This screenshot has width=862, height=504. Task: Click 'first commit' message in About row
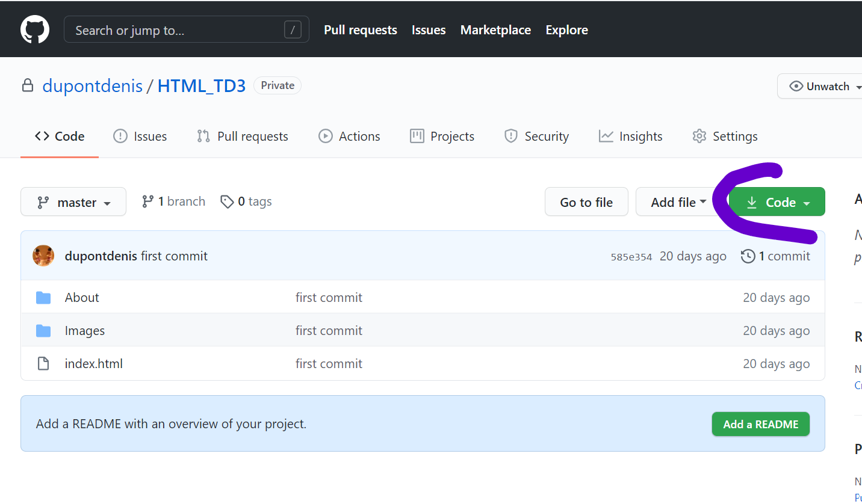click(x=329, y=298)
